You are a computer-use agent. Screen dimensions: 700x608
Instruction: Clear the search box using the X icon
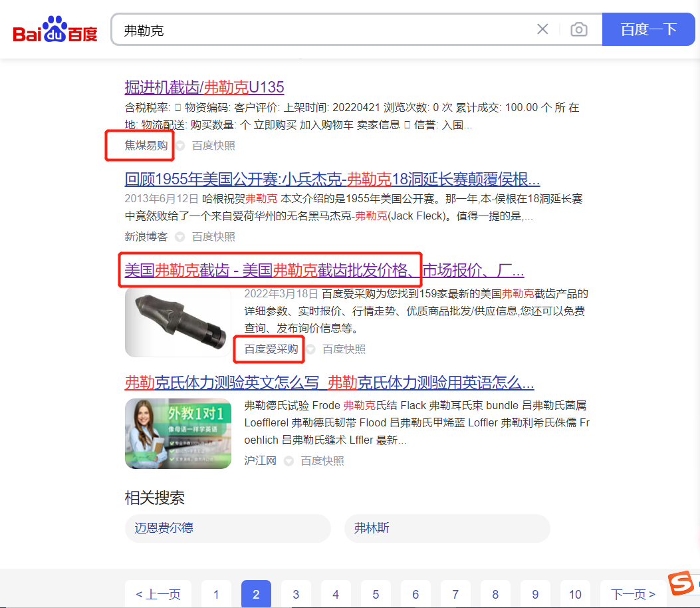[542, 29]
